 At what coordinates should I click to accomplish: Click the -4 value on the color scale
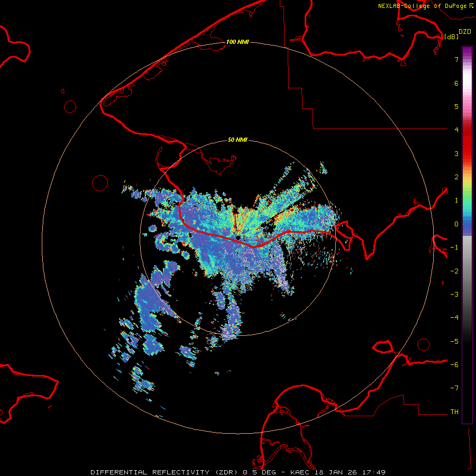click(x=454, y=318)
